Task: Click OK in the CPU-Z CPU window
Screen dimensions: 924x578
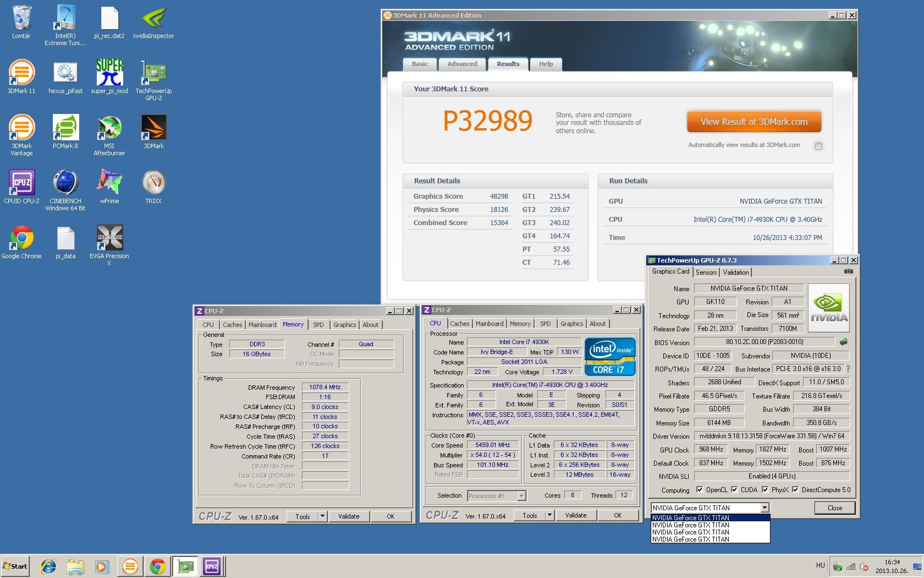Action: [618, 515]
